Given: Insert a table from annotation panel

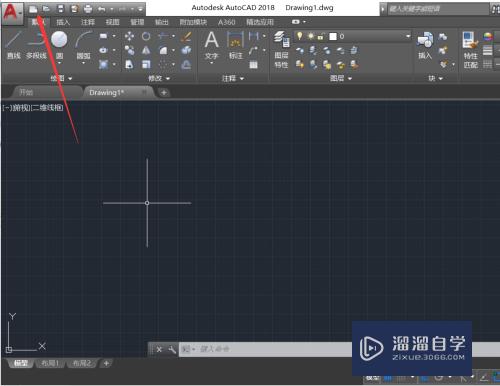Looking at the screenshot, I should (254, 65).
